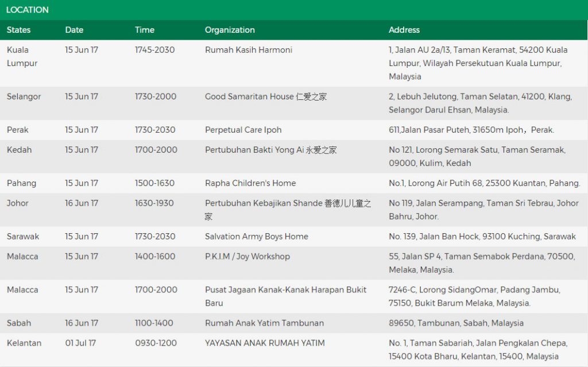Click the 1500-1630 time cell
Screen dimensions: 588x367
point(155,184)
